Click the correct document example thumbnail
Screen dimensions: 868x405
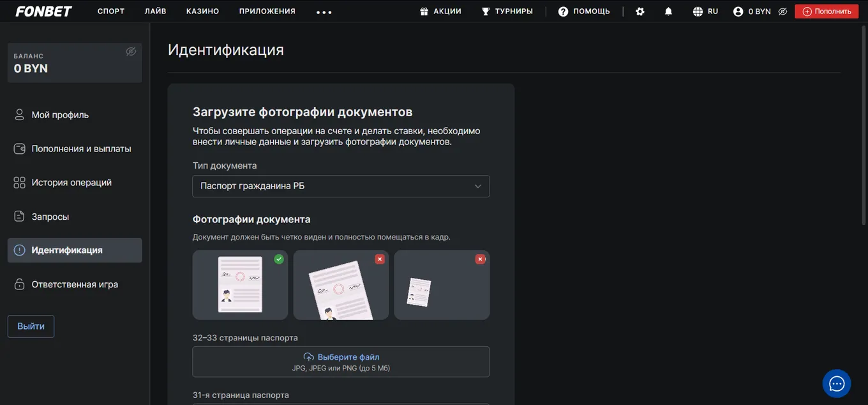click(240, 285)
